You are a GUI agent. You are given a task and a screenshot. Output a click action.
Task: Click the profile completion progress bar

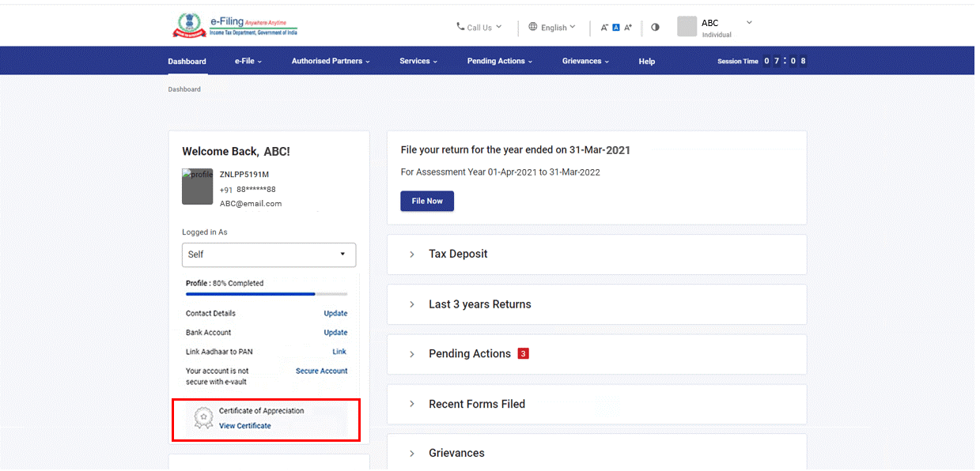(x=267, y=294)
